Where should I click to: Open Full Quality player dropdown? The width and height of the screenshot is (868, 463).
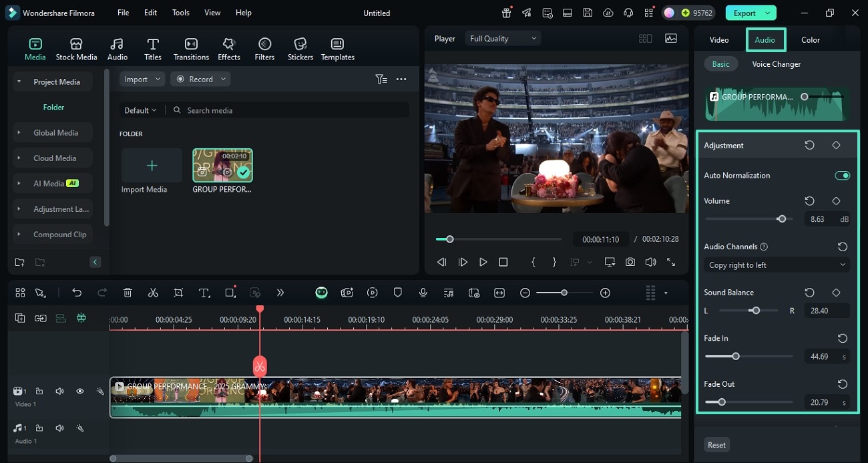503,39
